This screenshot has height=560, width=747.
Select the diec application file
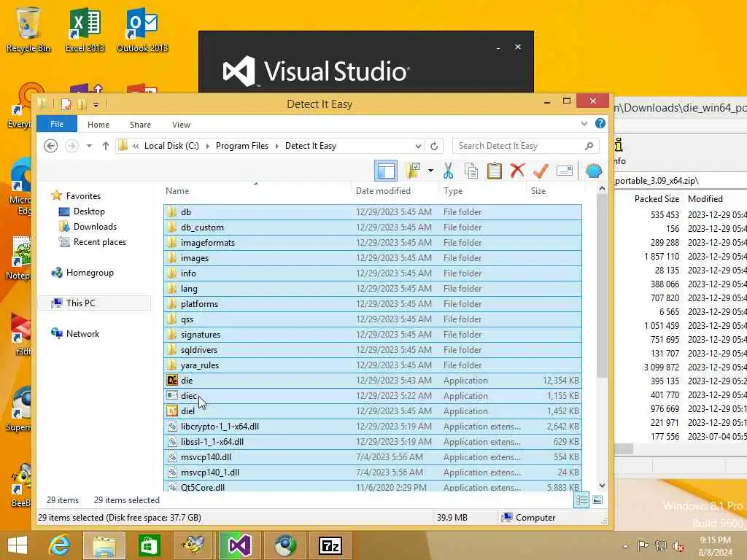tap(373, 395)
